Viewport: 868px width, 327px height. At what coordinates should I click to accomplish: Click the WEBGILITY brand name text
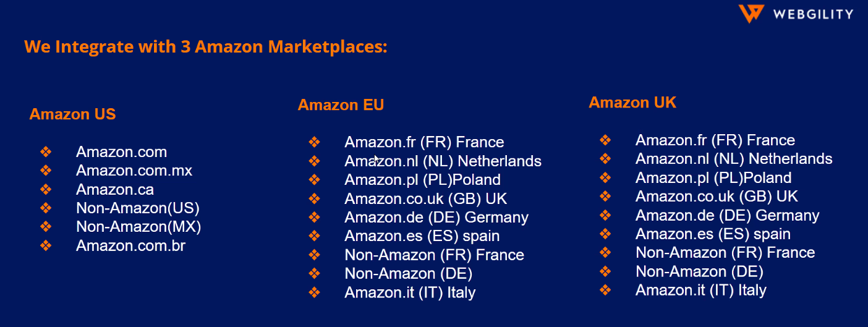pos(812,14)
